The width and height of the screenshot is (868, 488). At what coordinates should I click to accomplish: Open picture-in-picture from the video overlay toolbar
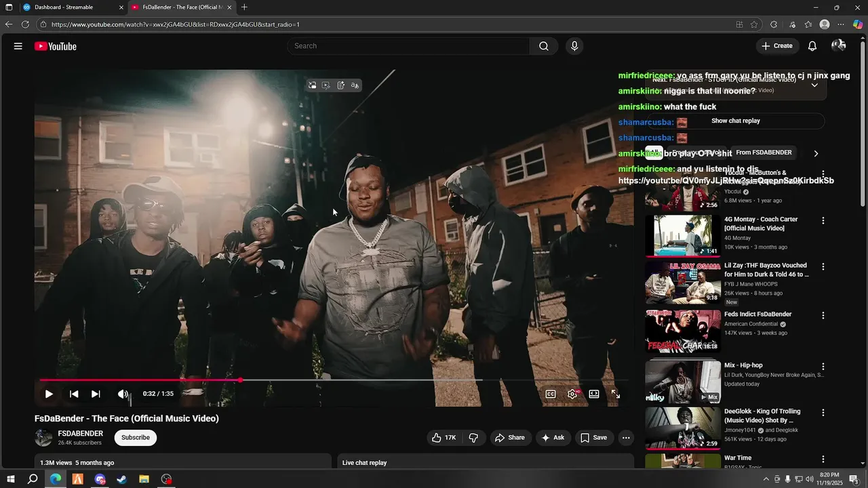(x=312, y=85)
